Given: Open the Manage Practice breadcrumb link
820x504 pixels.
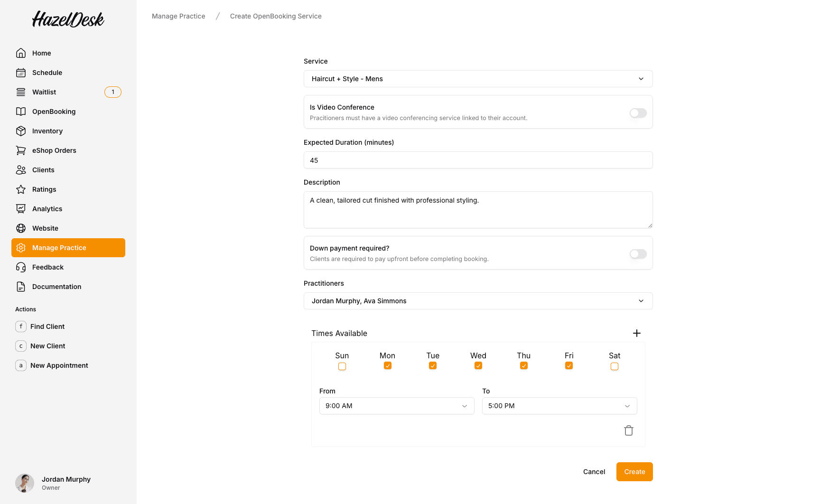Looking at the screenshot, I should 178,16.
